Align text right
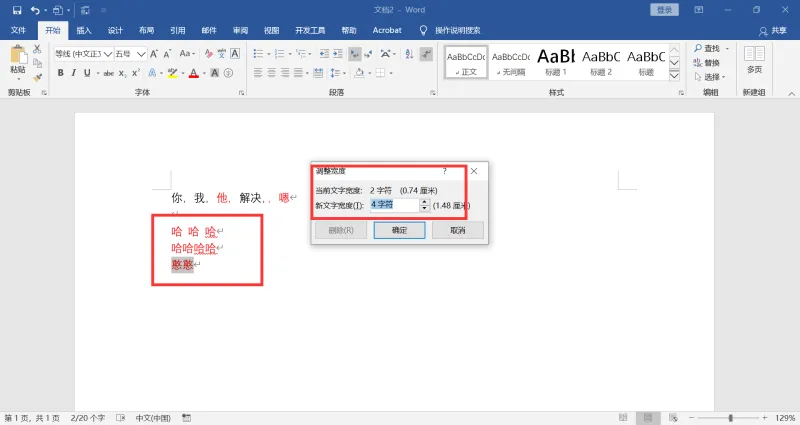800x425 pixels. (x=285, y=73)
